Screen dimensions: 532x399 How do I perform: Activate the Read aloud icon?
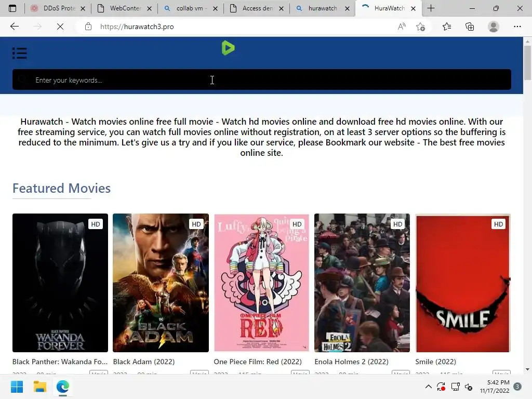click(x=402, y=26)
